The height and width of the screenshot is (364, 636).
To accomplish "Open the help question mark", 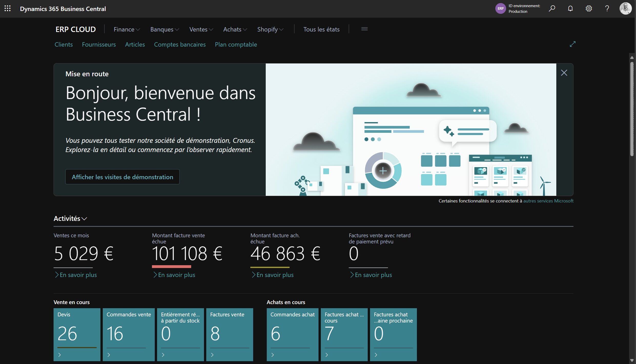I will 607,8.
